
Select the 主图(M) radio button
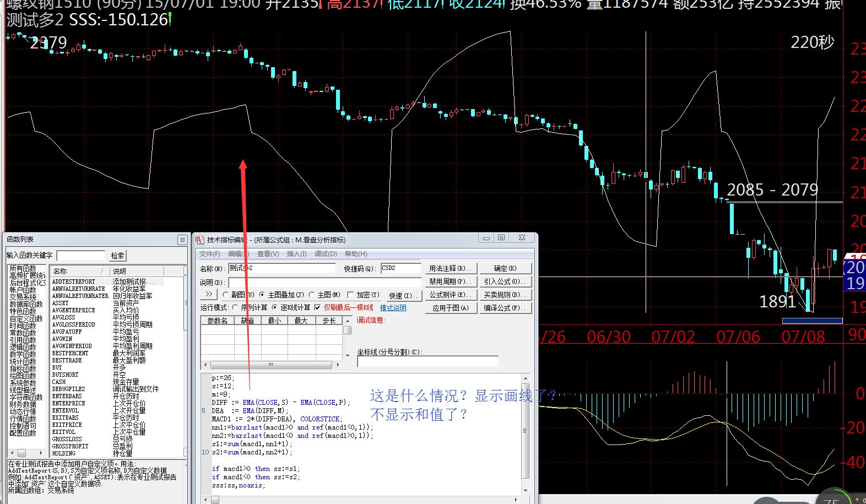(312, 295)
